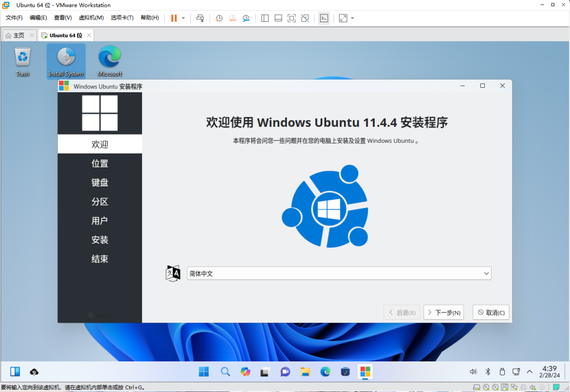This screenshot has height=392, width=570.
Task: Pause the virtual machine with the orange icon
Action: tap(174, 18)
